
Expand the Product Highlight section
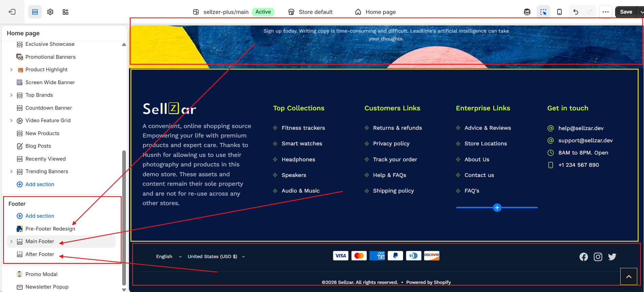tap(11, 70)
